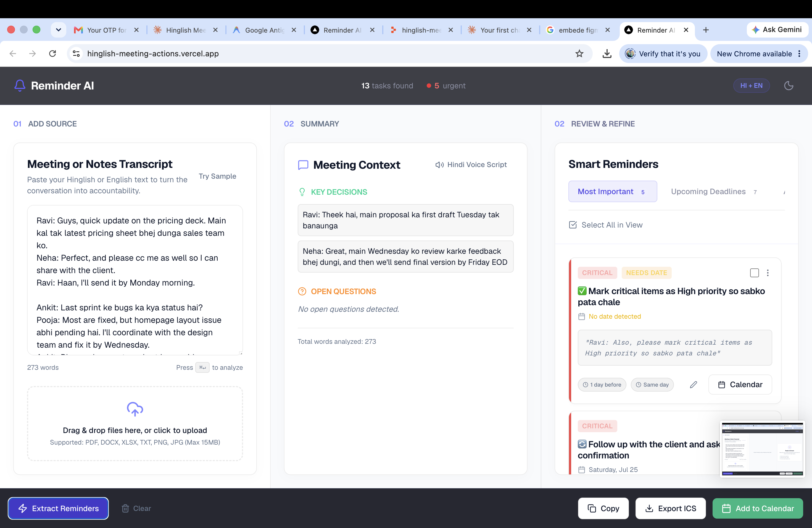Viewport: 812px width, 528px height.
Task: Close the 'embede figm' tab
Action: 607,30
